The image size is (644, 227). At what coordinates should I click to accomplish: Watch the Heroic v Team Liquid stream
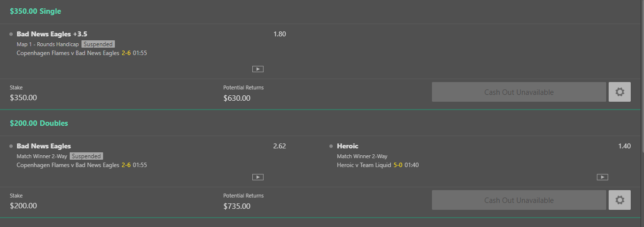pyautogui.click(x=603, y=177)
